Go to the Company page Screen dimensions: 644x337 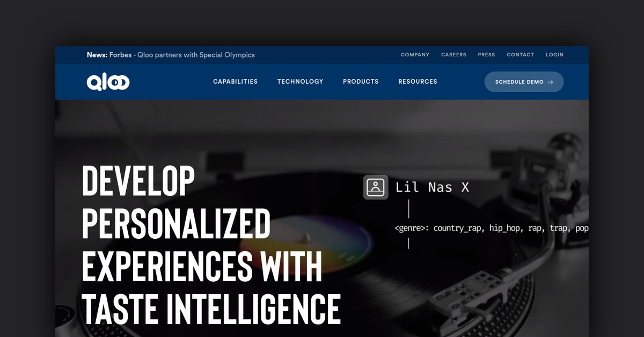tap(415, 55)
